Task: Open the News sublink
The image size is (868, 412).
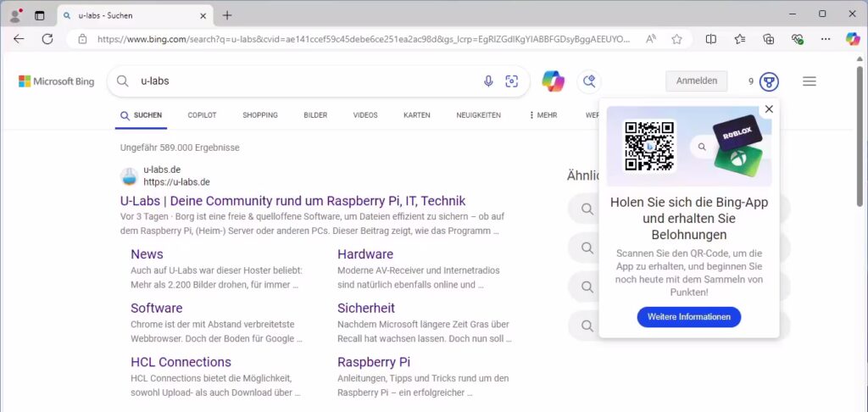Action: click(147, 254)
